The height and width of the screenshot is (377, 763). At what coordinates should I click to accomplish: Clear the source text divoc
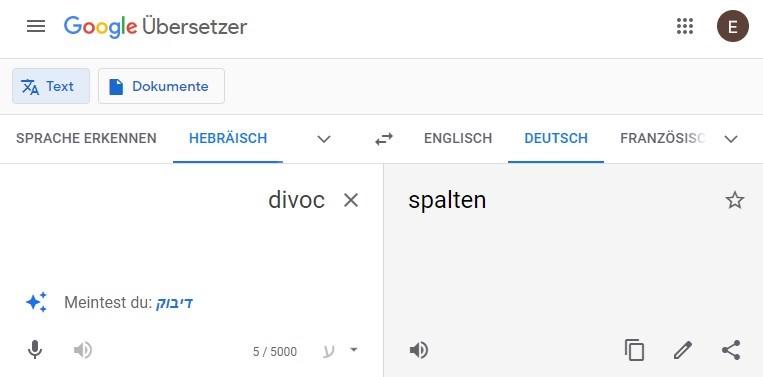click(x=351, y=200)
